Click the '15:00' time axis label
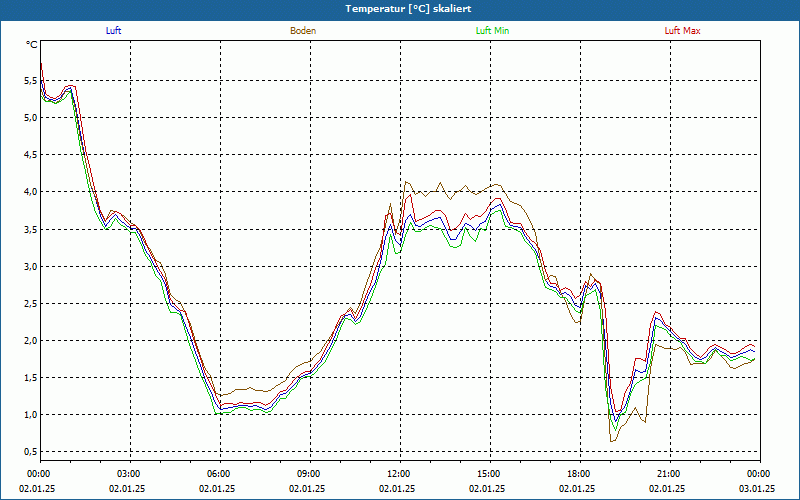Viewport: 800px width, 500px height. click(487, 474)
